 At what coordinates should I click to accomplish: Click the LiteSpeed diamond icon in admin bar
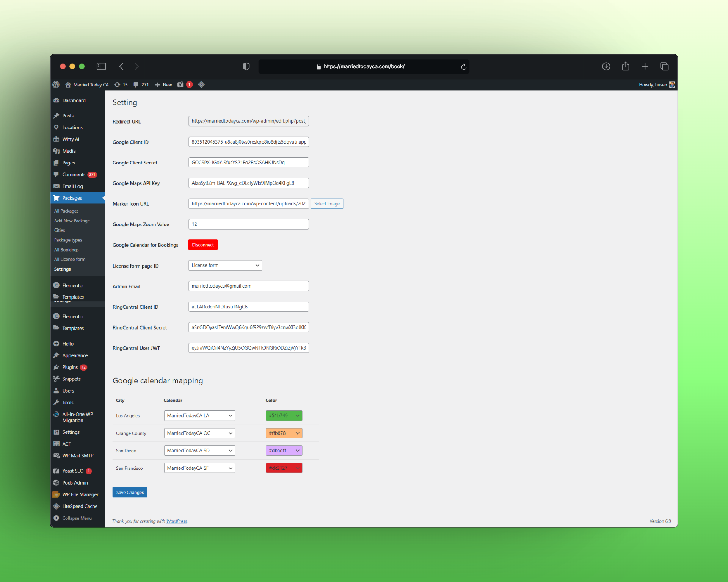pyautogui.click(x=201, y=84)
